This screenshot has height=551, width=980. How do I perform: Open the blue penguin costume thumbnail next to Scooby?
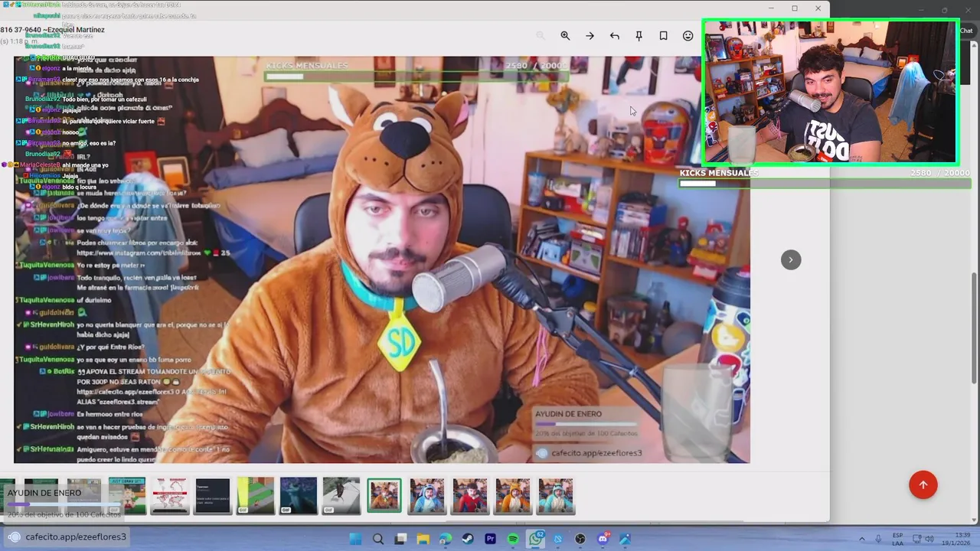(426, 496)
